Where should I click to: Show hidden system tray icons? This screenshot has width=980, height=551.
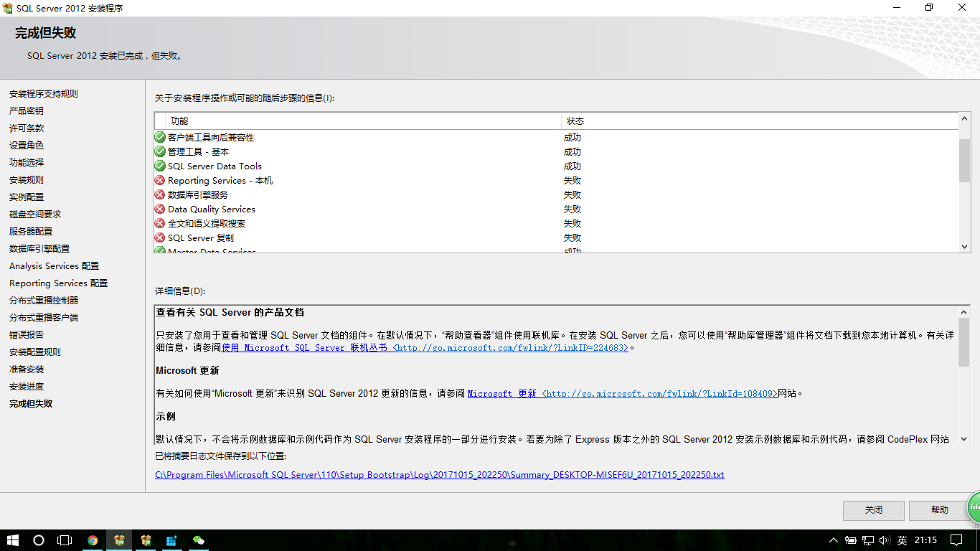(x=834, y=540)
